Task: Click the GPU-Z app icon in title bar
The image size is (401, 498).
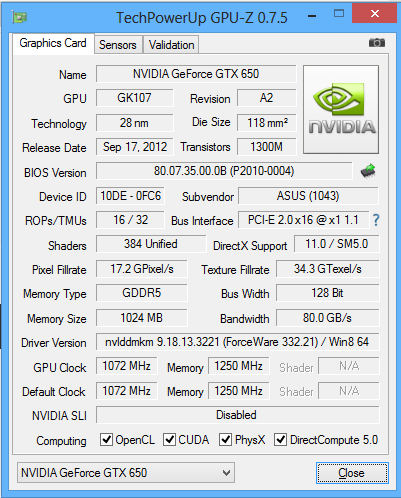Action: (20, 17)
